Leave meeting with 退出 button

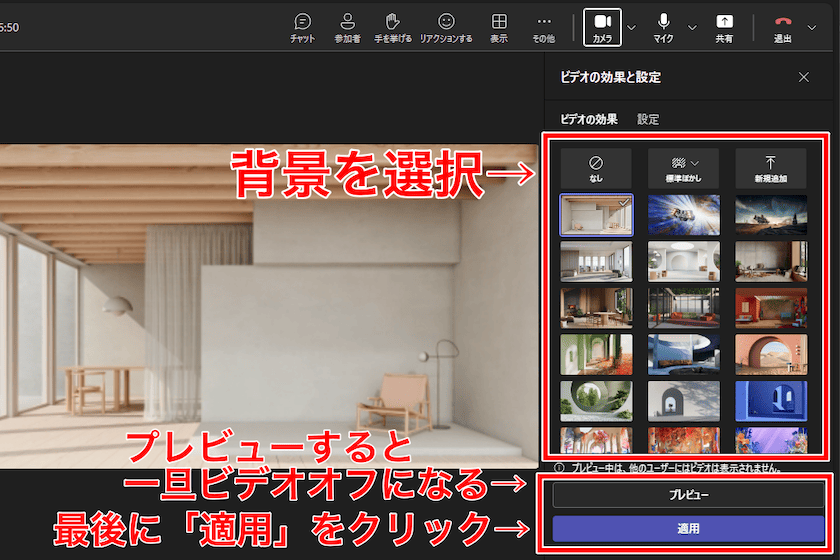(x=783, y=27)
